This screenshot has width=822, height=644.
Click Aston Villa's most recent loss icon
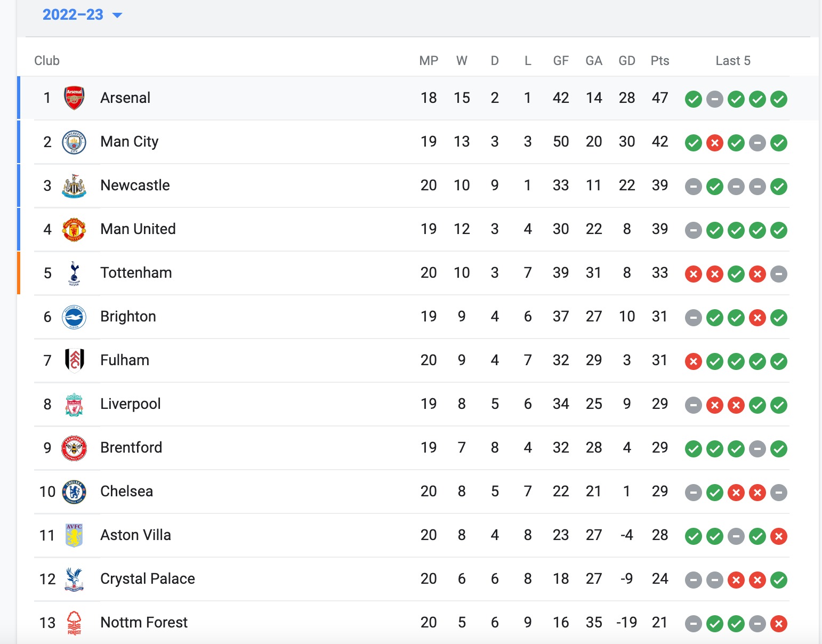(x=779, y=536)
